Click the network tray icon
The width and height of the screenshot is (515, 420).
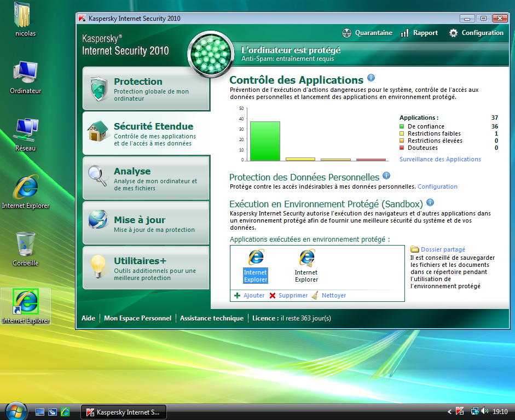(475, 411)
